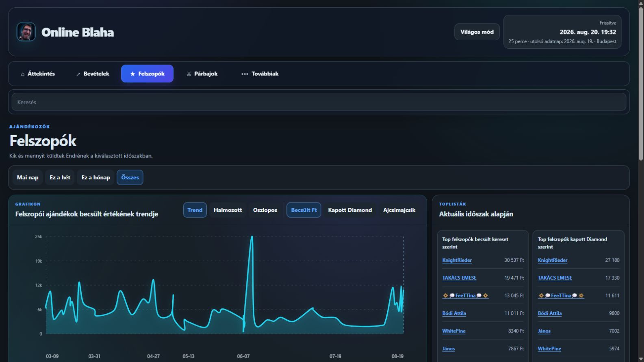Select the Ez a hét period filter
The width and height of the screenshot is (644, 362).
pyautogui.click(x=60, y=177)
